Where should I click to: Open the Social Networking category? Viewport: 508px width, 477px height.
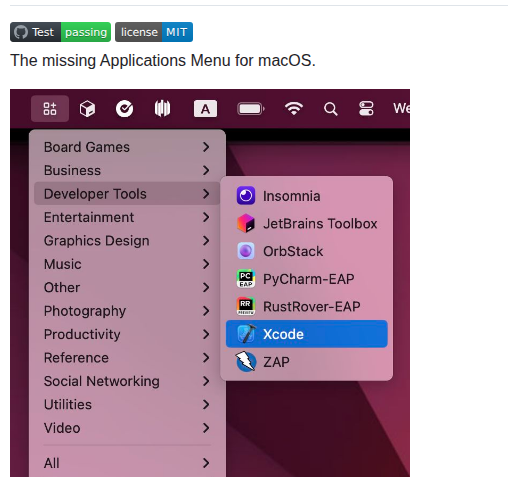point(127,381)
